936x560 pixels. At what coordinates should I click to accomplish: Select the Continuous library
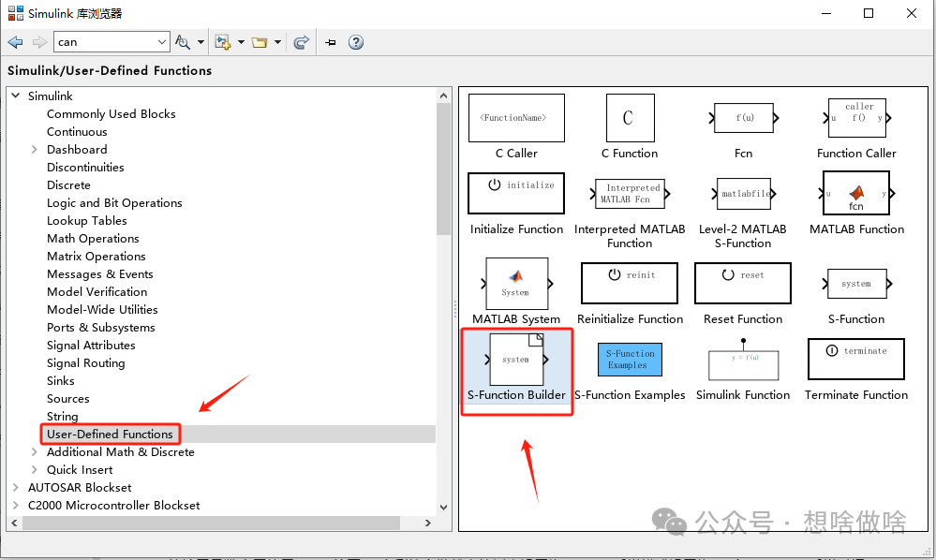[x=77, y=132]
